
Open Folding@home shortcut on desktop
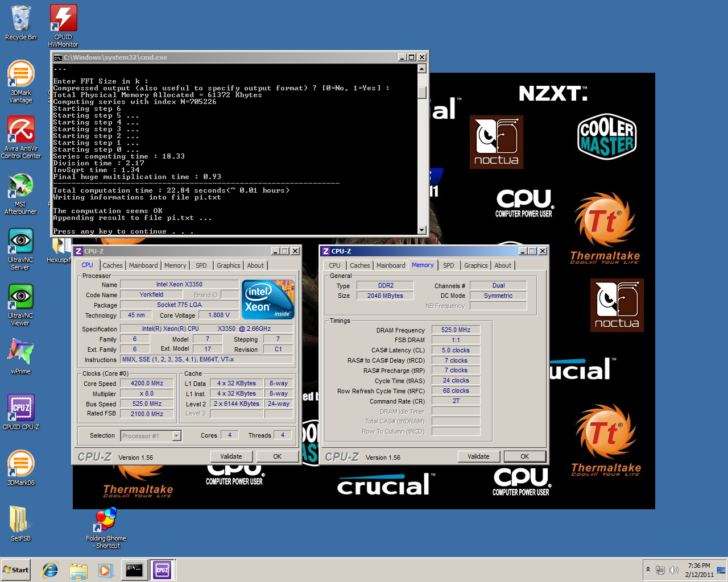coord(106,529)
